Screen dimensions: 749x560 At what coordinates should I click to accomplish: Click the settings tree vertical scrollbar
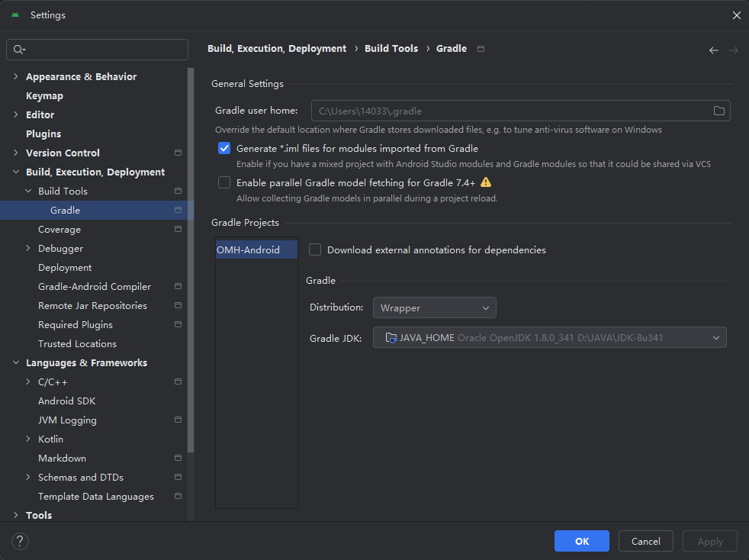click(x=191, y=260)
